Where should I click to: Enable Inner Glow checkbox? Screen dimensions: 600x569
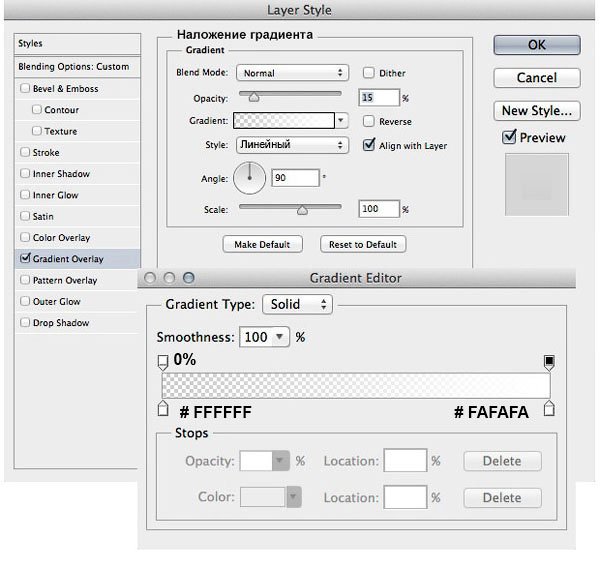coord(25,195)
